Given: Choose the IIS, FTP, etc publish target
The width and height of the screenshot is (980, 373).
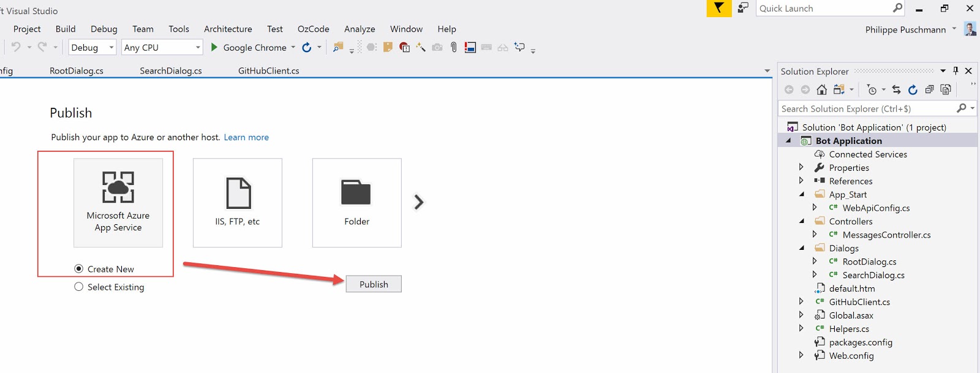Looking at the screenshot, I should pyautogui.click(x=238, y=203).
